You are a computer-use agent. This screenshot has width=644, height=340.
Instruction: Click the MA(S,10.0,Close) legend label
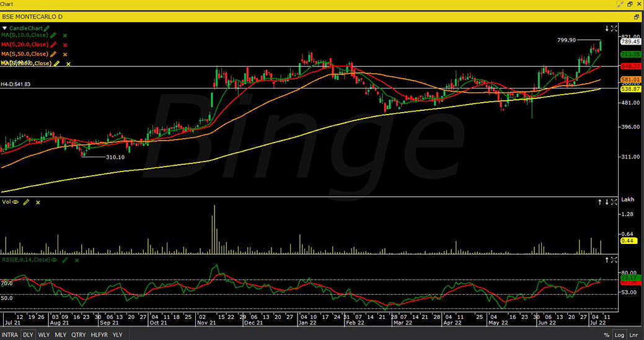click(x=25, y=35)
